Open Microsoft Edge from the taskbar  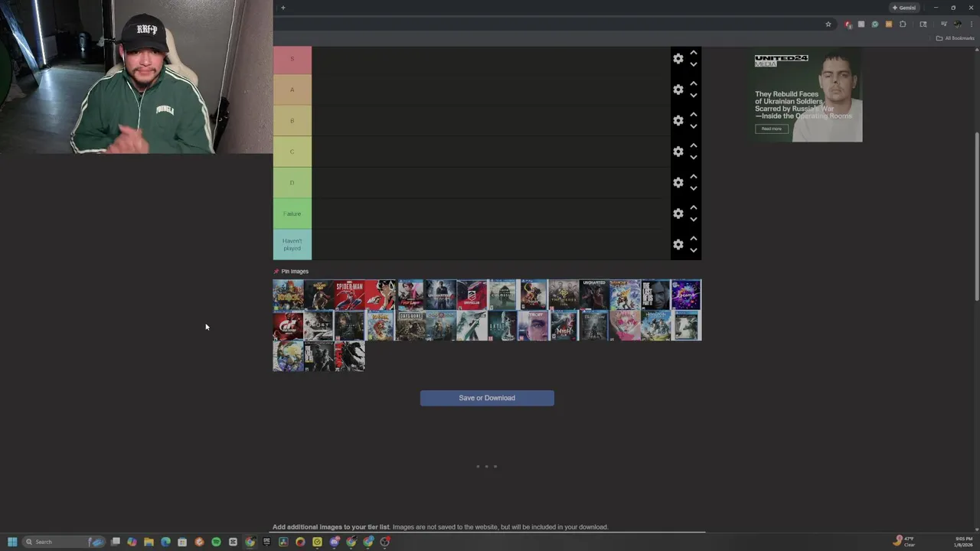(165, 542)
